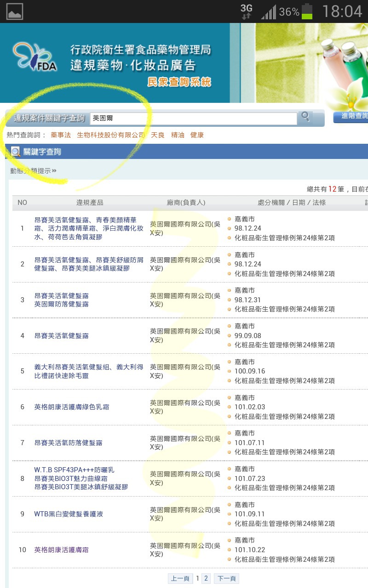Image resolution: width=368 pixels, height=588 pixels.
Task: Open row 3 product 英固爾防落健髮霜
Action: point(62,304)
